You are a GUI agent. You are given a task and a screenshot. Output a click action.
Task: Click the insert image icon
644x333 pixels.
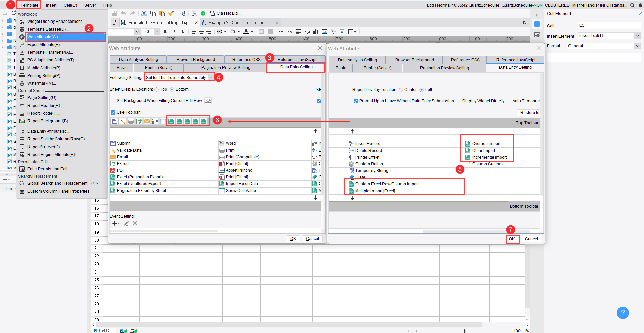coord(325,32)
